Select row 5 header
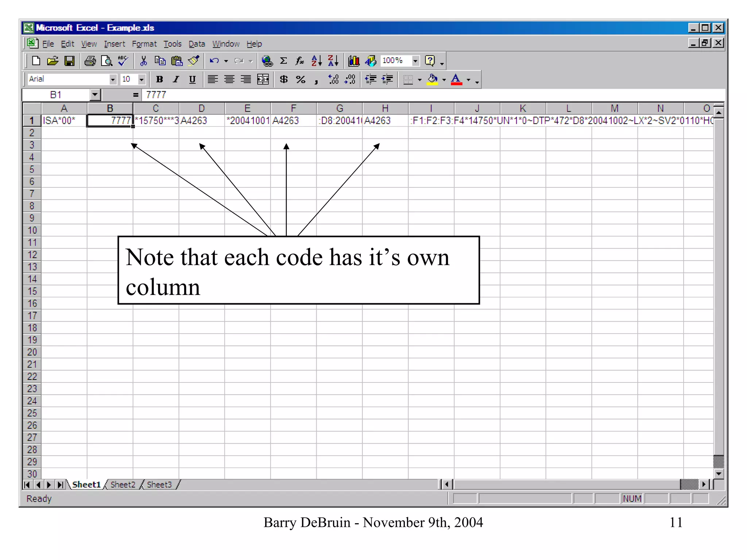The image size is (747, 560). (32, 170)
